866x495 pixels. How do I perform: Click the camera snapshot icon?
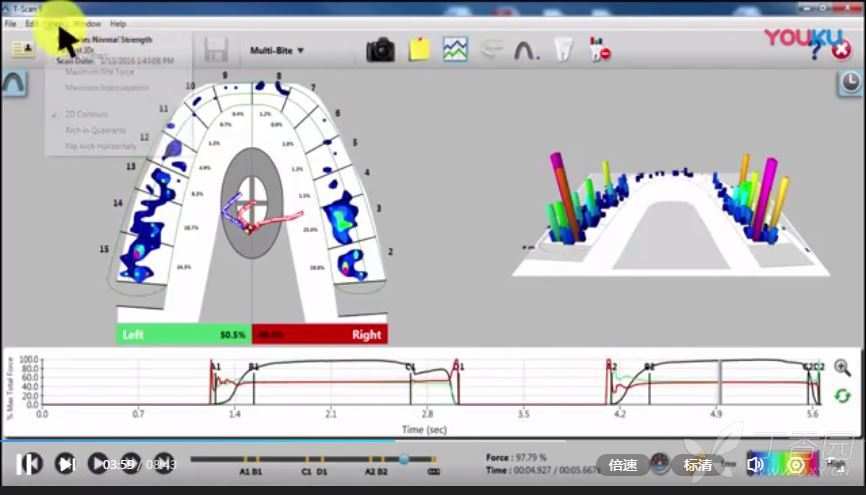(380, 49)
